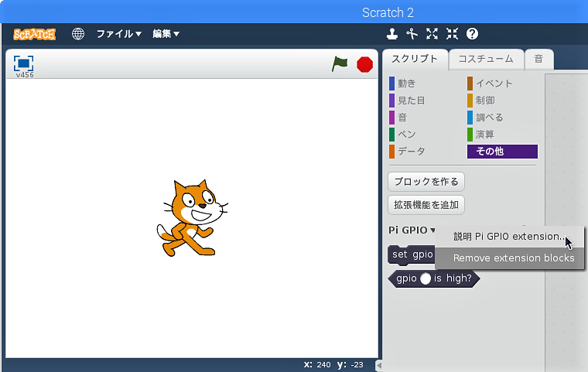This screenshot has width=588, height=372.
Task: Choose 説明 Pi GPIO extension... menu item
Action: tap(509, 237)
